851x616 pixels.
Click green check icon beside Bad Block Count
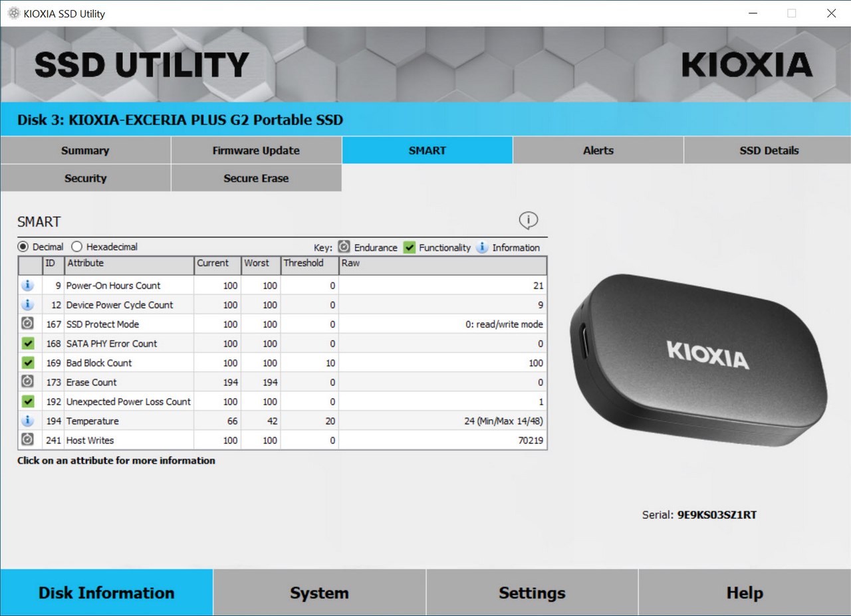(x=27, y=363)
